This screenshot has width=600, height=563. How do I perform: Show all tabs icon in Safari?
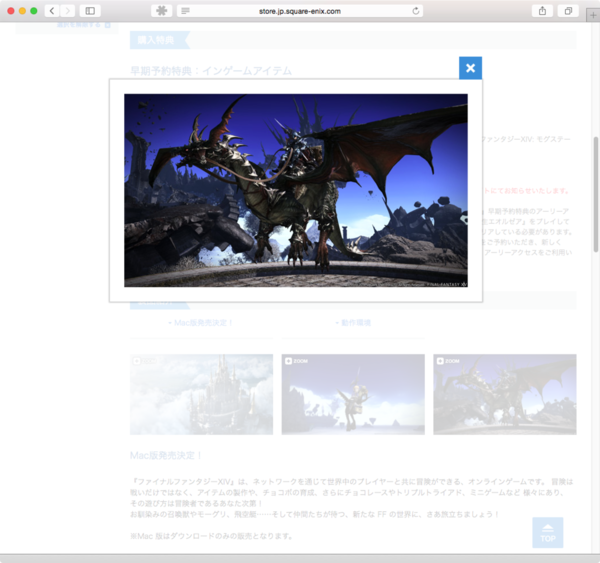568,11
